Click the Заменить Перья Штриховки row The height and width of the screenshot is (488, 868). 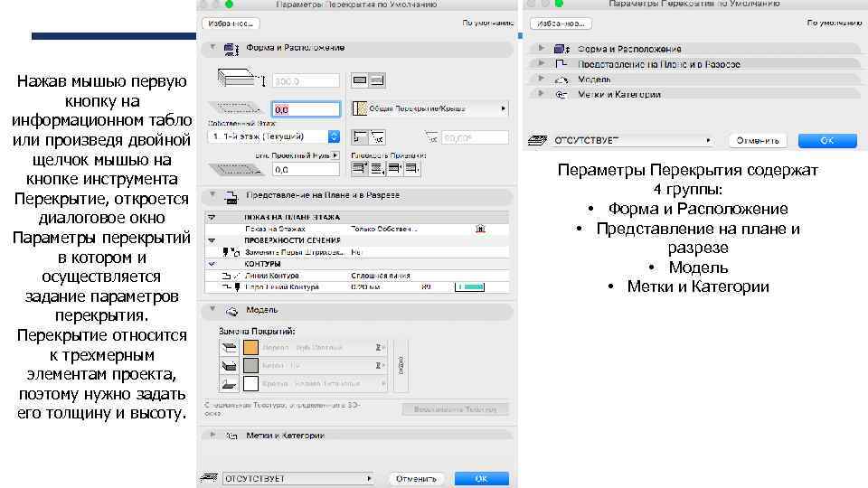(356, 252)
